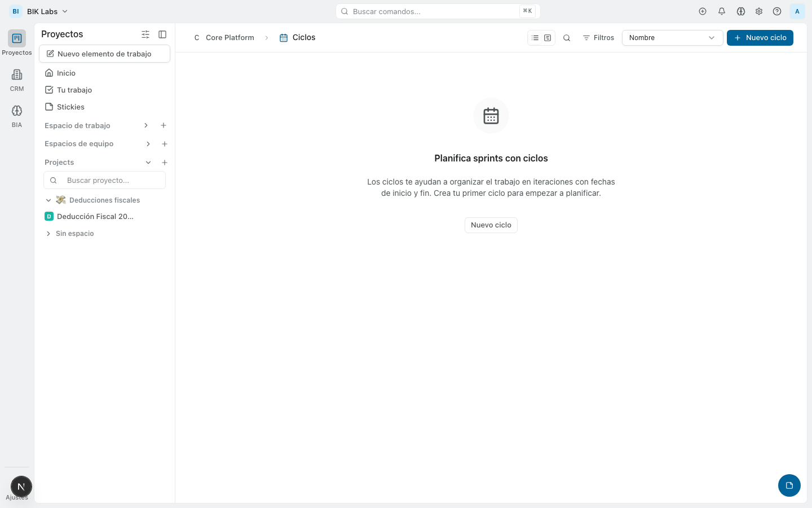Expand the Sin espacio group
The width and height of the screenshot is (812, 508).
(x=48, y=234)
